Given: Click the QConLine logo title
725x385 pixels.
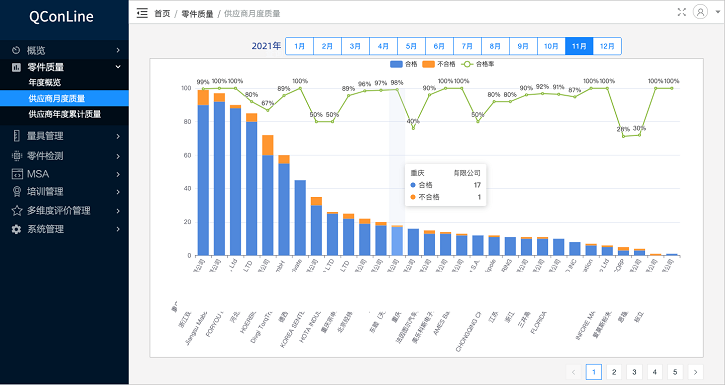Looking at the screenshot, I should [x=61, y=17].
